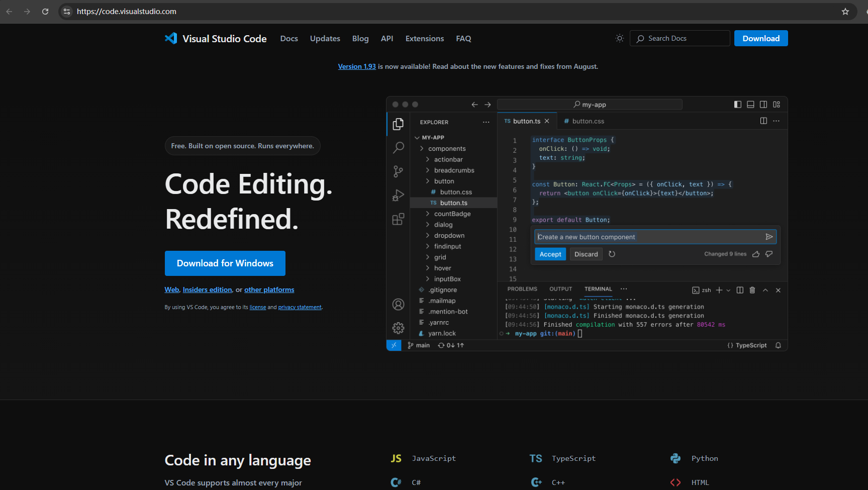The height and width of the screenshot is (490, 868).
Task: Click the send arrow in chat input
Action: (768, 237)
